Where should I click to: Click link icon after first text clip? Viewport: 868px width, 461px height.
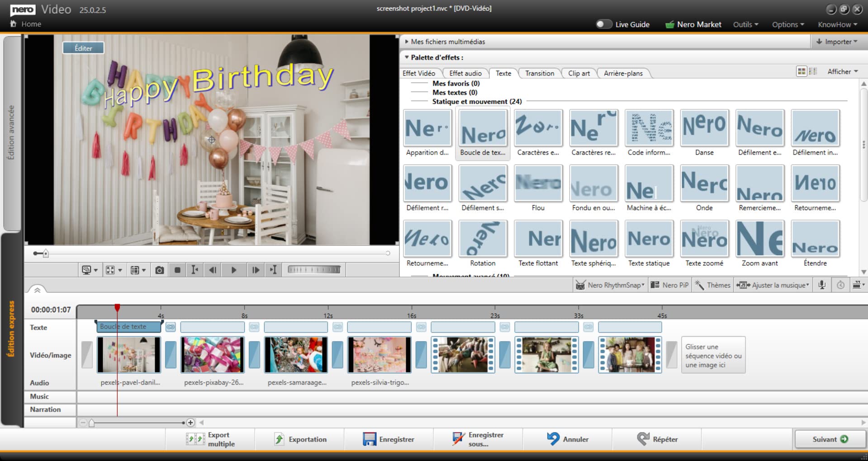pos(171,327)
